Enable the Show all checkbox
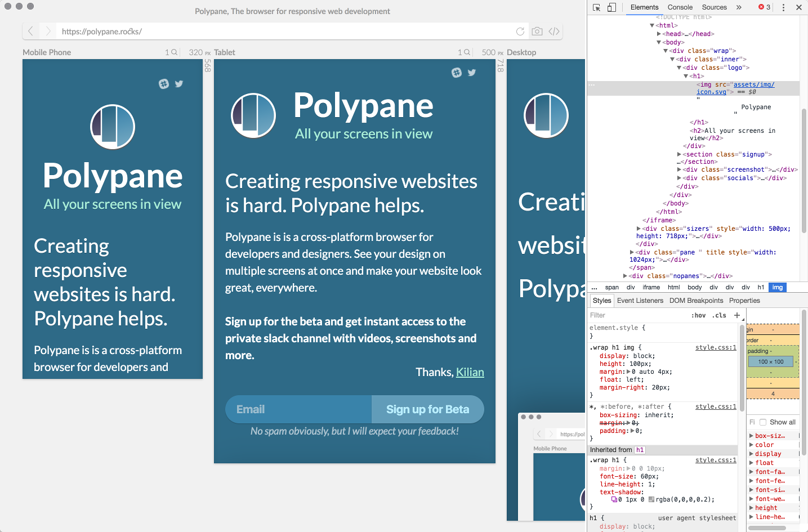The height and width of the screenshot is (532, 808). [x=763, y=422]
